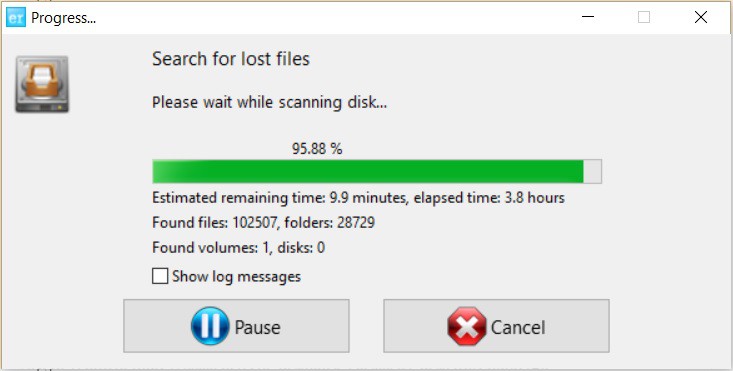The width and height of the screenshot is (733, 371).
Task: Click the estimated remaining time text
Action: pos(280,198)
